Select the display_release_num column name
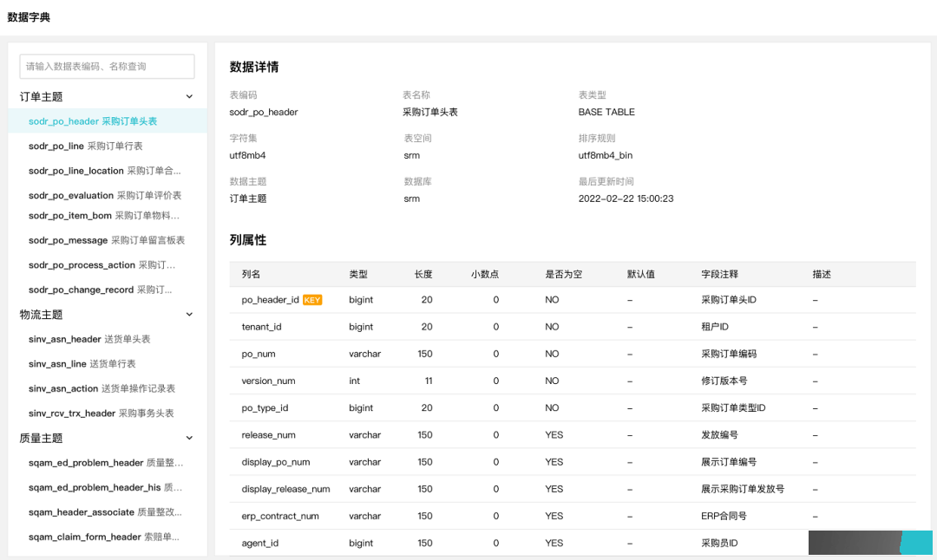This screenshot has height=560, width=937. click(x=285, y=489)
